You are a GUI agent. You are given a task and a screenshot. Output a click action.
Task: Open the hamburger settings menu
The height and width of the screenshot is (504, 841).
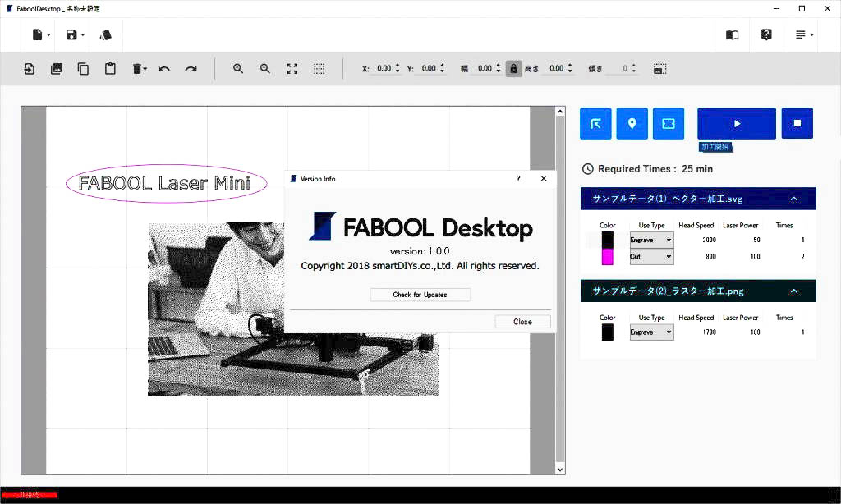coord(804,34)
